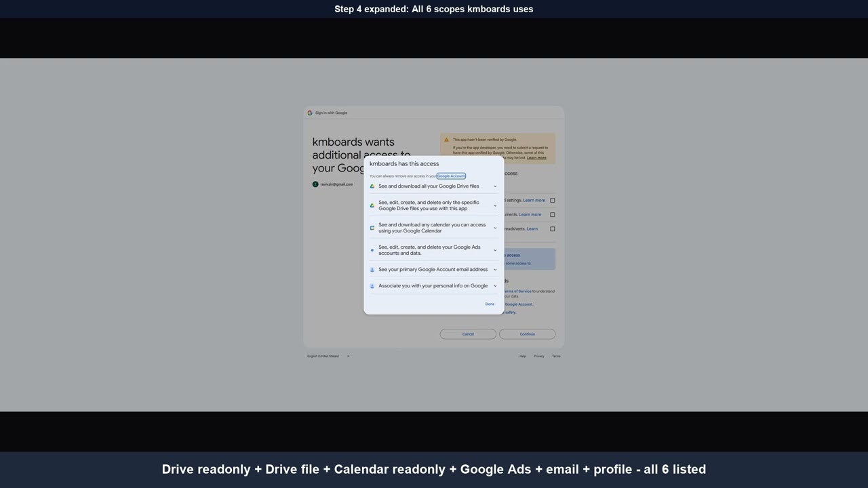Open 'Learn more' in the unverified app warning
The height and width of the screenshot is (488, 868).
[x=536, y=158]
